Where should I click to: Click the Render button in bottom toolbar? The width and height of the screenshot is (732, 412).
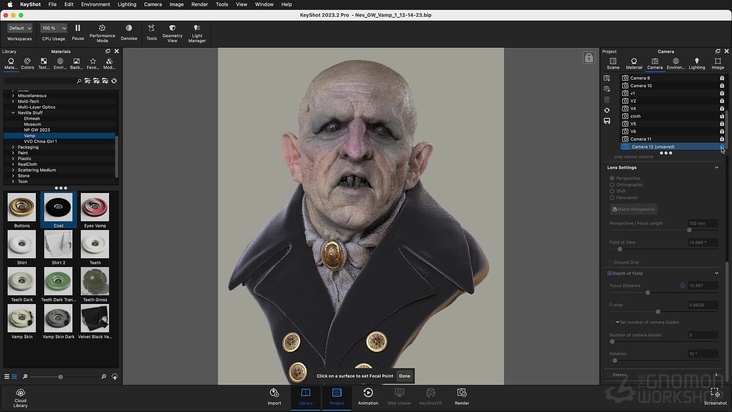(461, 393)
